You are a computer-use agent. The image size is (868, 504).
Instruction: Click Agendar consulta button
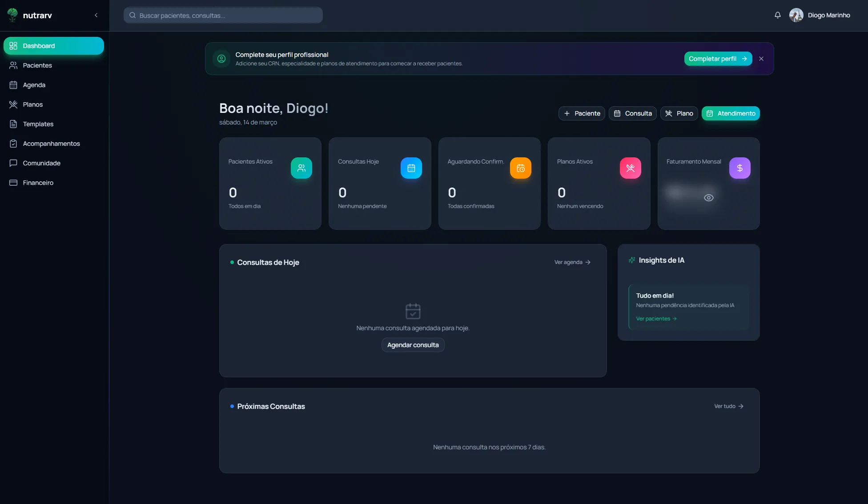pos(413,344)
